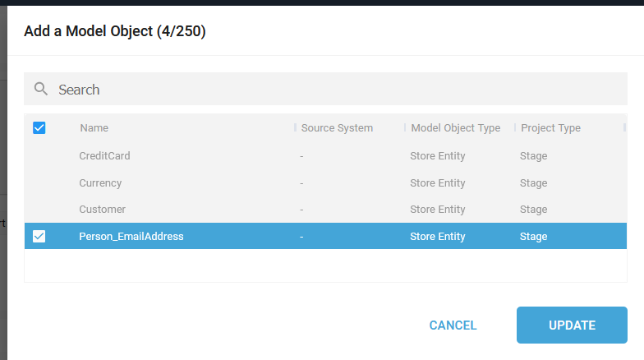The height and width of the screenshot is (360, 644).
Task: Select the Currency row
Action: (x=325, y=182)
